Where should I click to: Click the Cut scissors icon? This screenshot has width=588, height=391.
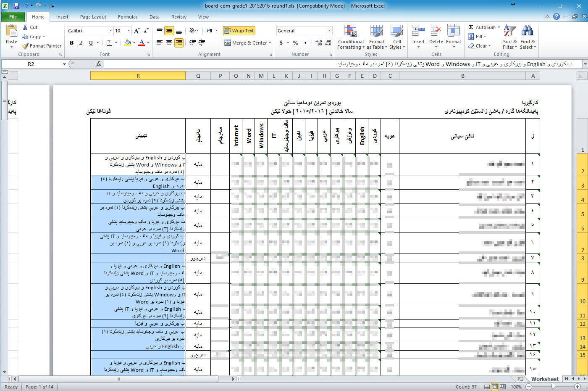pyautogui.click(x=25, y=27)
